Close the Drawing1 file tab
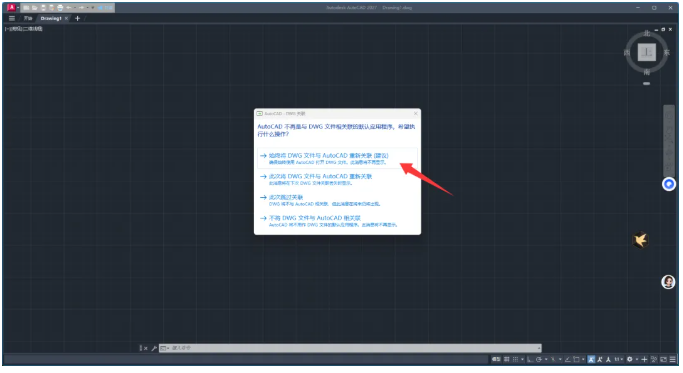The height and width of the screenshot is (373, 683). (x=66, y=18)
